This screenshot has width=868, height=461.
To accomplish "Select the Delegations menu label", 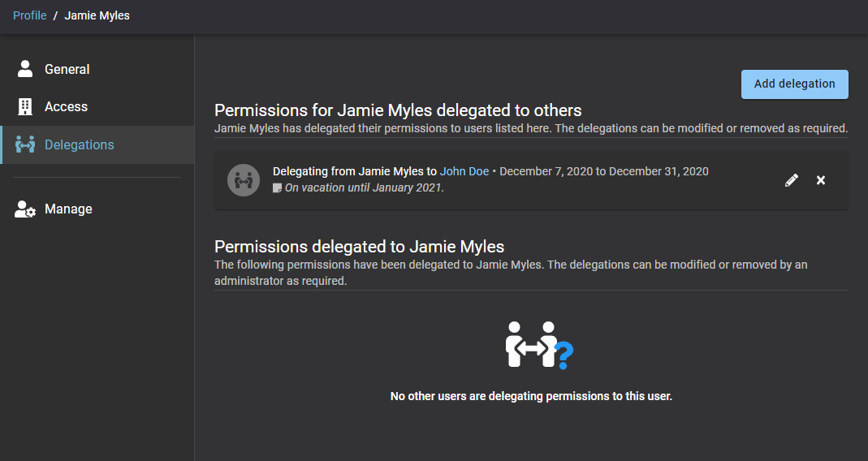I will click(x=79, y=145).
